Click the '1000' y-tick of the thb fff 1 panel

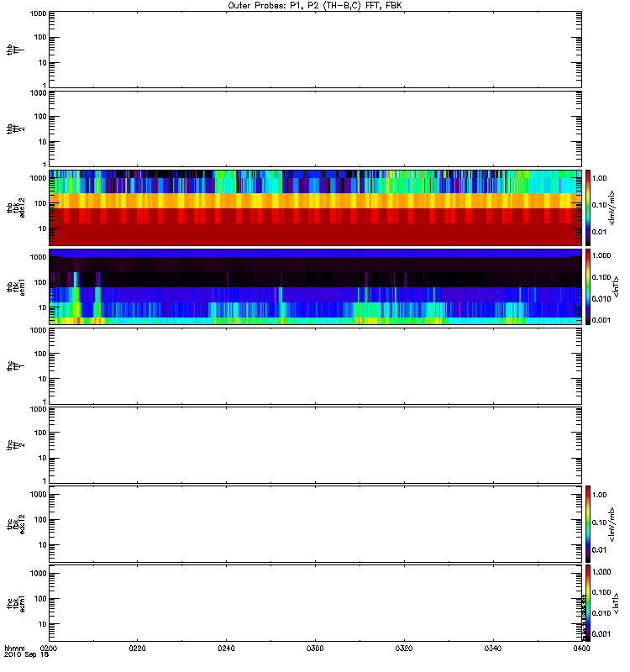tap(38, 13)
